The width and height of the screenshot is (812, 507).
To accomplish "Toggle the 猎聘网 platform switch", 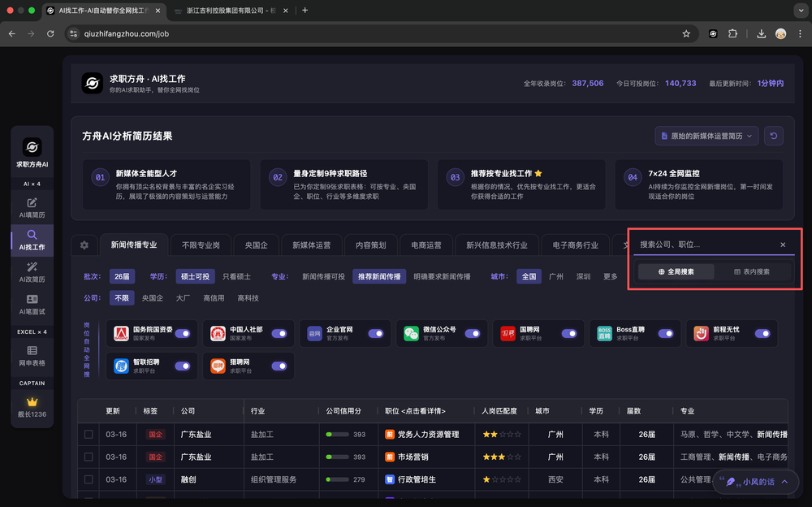I will pos(279,366).
